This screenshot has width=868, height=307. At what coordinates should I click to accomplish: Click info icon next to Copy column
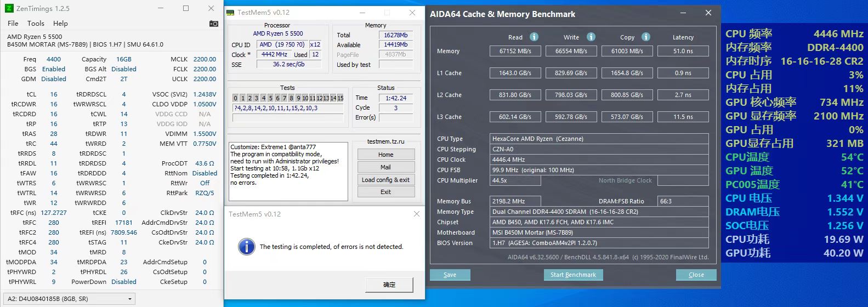645,37
